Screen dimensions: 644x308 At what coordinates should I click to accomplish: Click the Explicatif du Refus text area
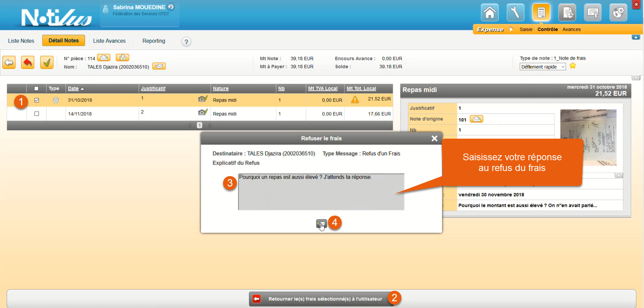[x=321, y=192]
